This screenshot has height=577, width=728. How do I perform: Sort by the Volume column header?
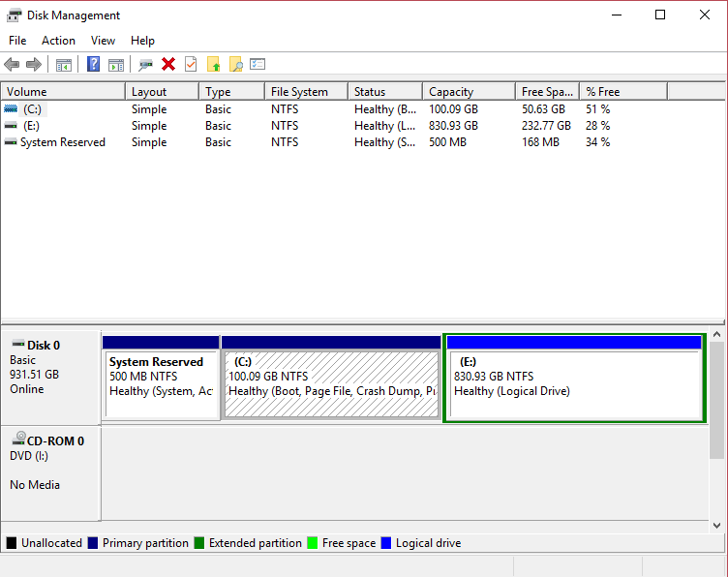point(63,91)
